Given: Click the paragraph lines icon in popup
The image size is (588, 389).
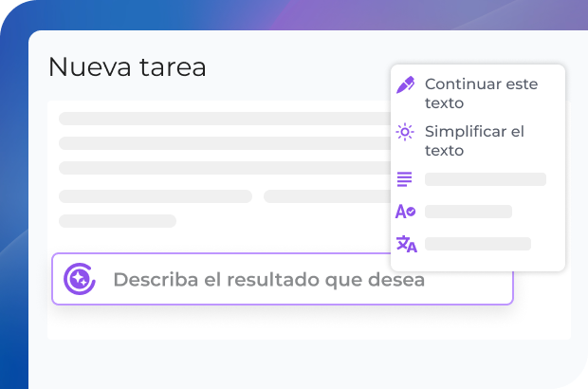Looking at the screenshot, I should pos(406,179).
